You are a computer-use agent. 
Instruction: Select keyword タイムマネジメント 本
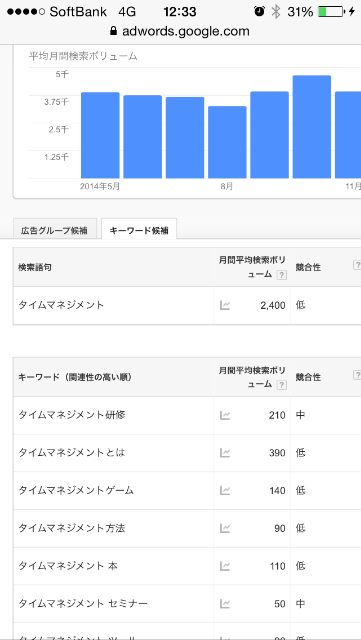pos(68,566)
